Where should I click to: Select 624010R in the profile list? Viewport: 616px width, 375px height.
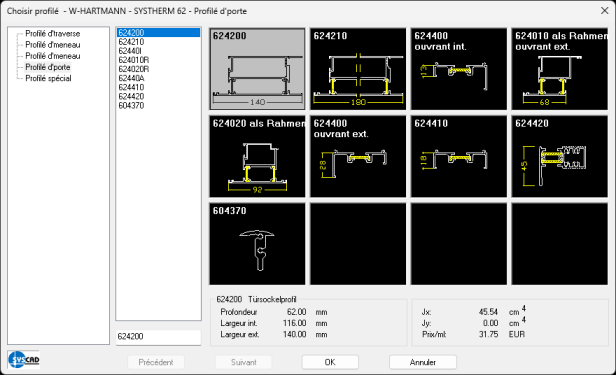[158, 60]
